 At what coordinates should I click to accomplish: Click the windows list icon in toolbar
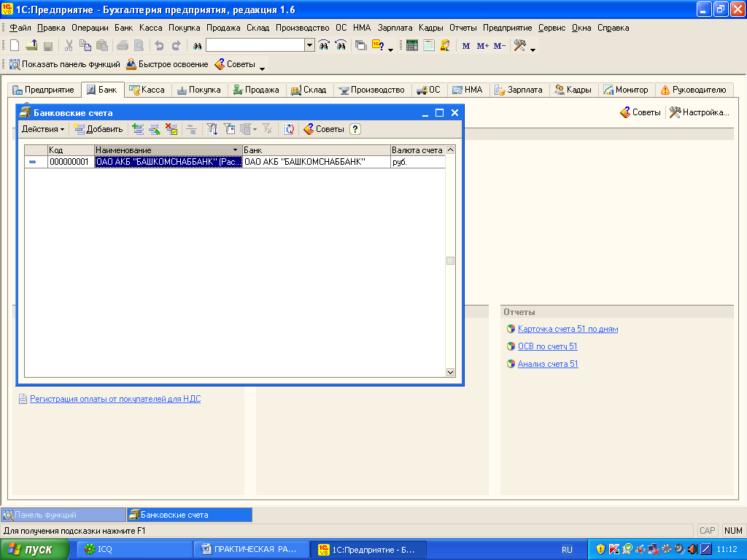click(361, 46)
